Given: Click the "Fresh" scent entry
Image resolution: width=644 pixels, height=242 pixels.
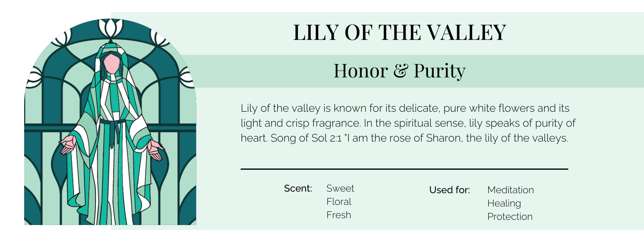Looking at the screenshot, I should tap(339, 215).
